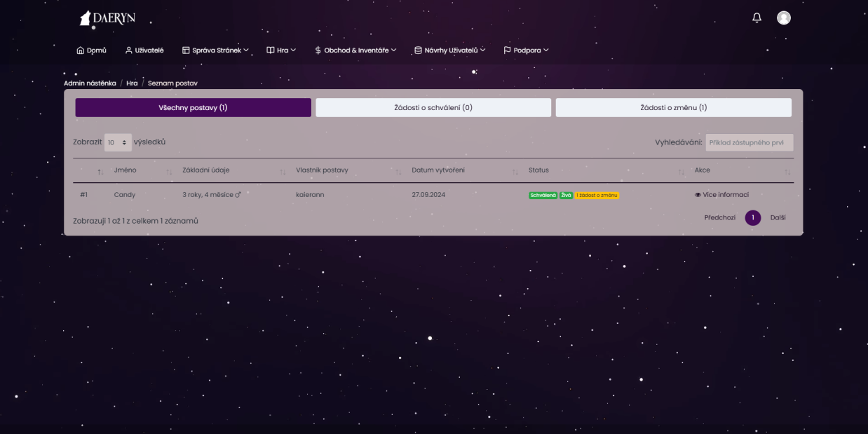Open the Podpora menu
This screenshot has height=434, width=868.
click(526, 50)
